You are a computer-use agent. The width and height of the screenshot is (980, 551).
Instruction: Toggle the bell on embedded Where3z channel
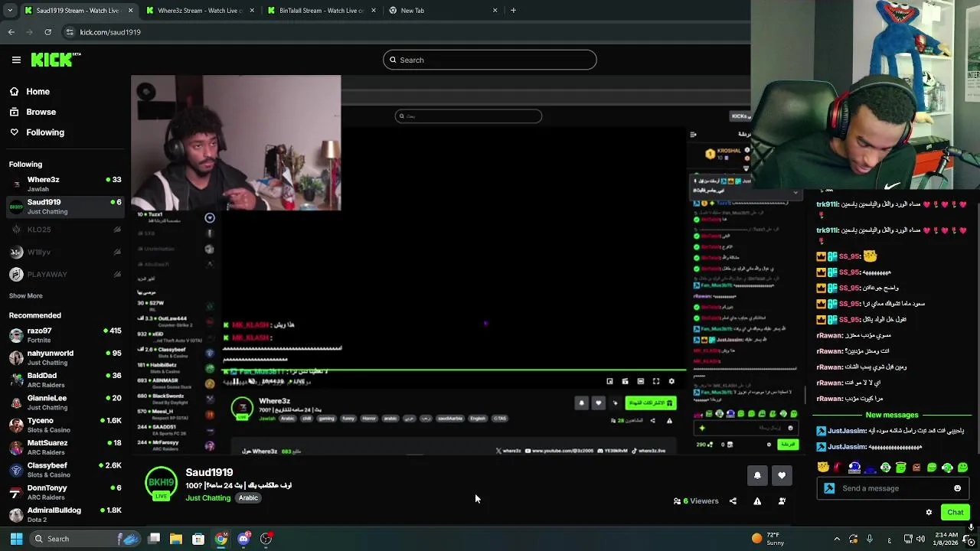coord(581,403)
